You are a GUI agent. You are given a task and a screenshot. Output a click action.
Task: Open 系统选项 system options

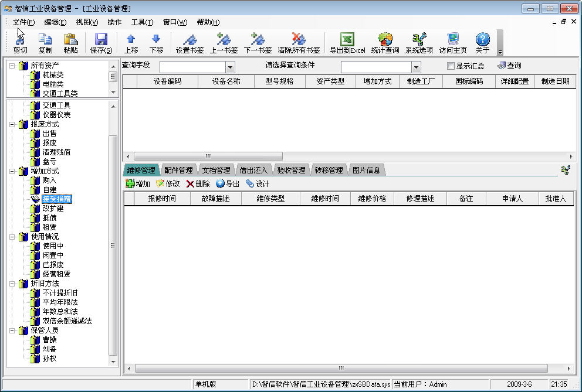pyautogui.click(x=419, y=43)
